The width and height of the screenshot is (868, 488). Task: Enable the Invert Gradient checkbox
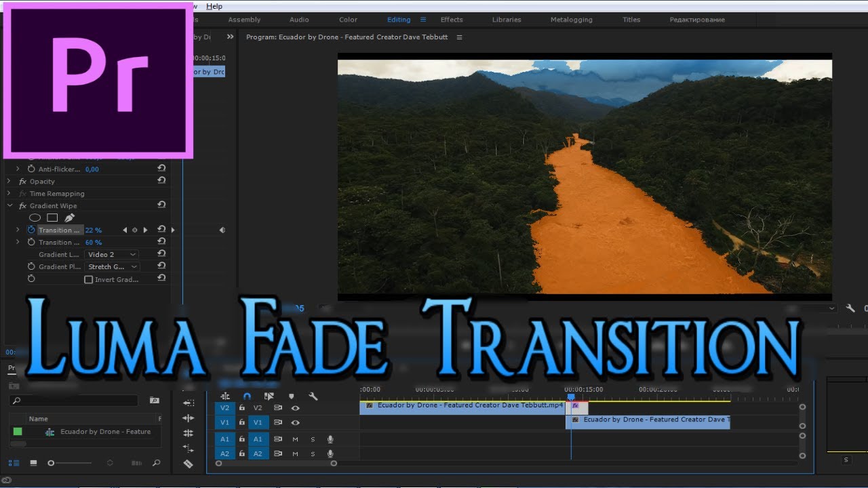coord(88,279)
